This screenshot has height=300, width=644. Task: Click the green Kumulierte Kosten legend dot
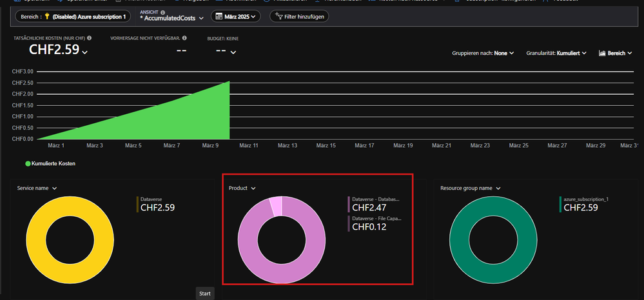click(x=28, y=164)
